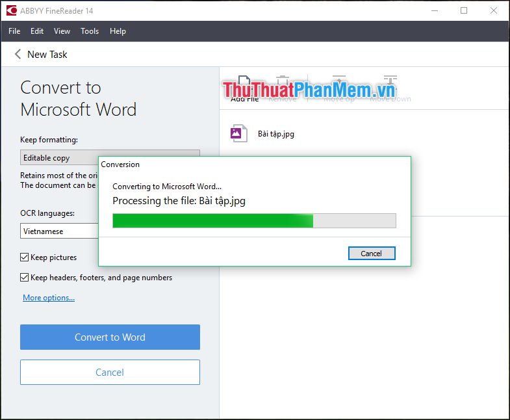Select the Bài tập.jpg file name
510x420 pixels.
click(276, 134)
